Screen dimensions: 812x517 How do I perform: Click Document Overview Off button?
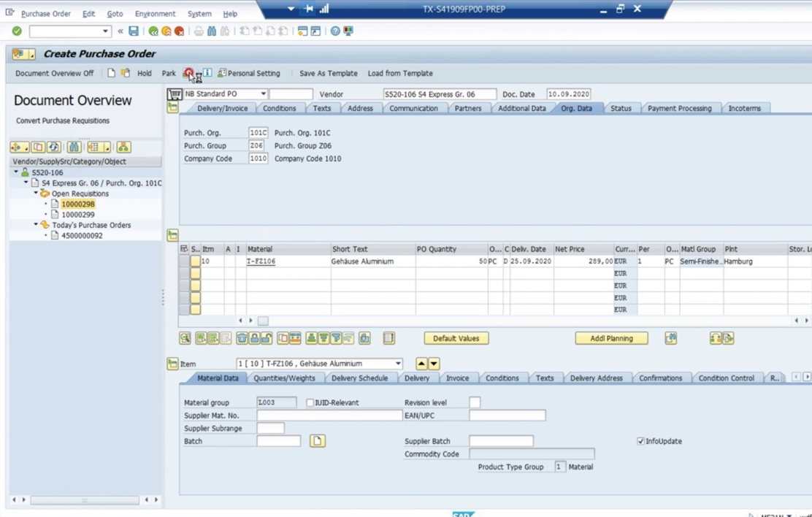[x=54, y=73]
